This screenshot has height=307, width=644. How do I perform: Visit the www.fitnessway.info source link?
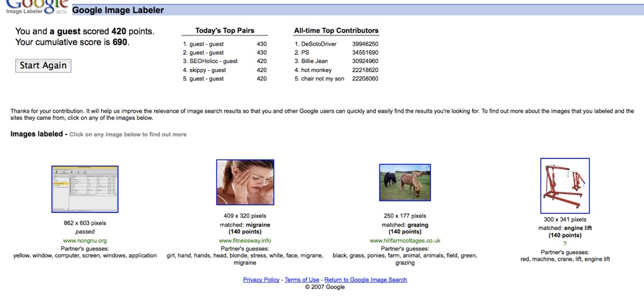coord(245,241)
